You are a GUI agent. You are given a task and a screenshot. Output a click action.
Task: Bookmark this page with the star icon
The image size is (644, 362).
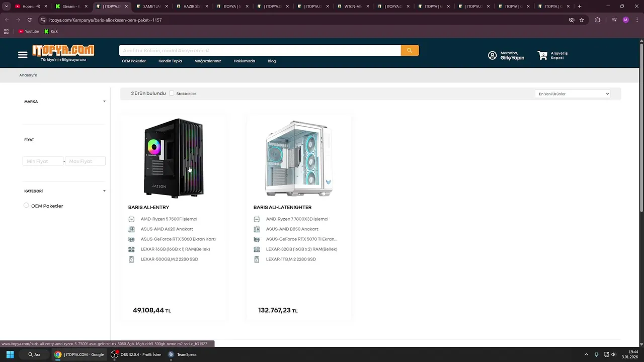pos(582,20)
